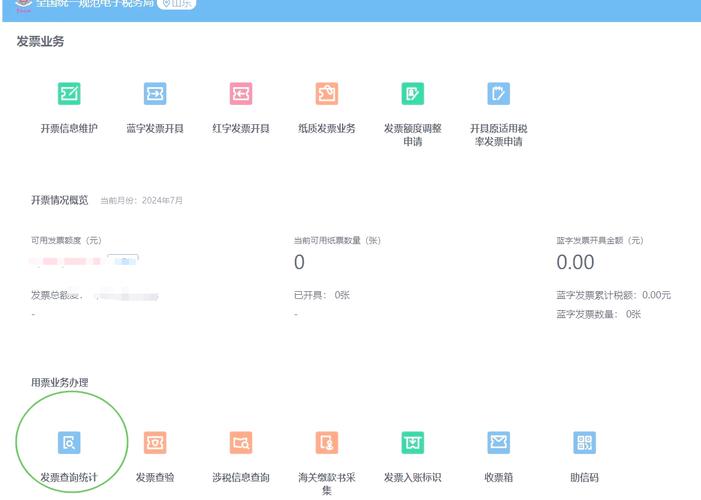Click the 山东 location selector in header
The image size is (701, 500).
177,4
